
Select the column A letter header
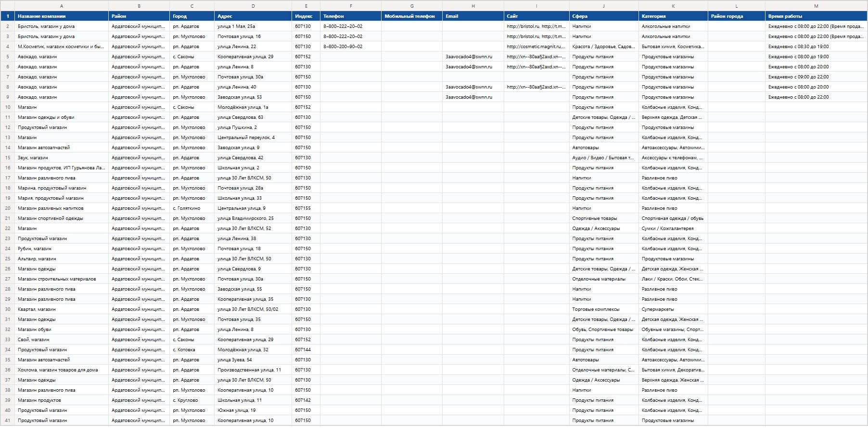pos(62,6)
